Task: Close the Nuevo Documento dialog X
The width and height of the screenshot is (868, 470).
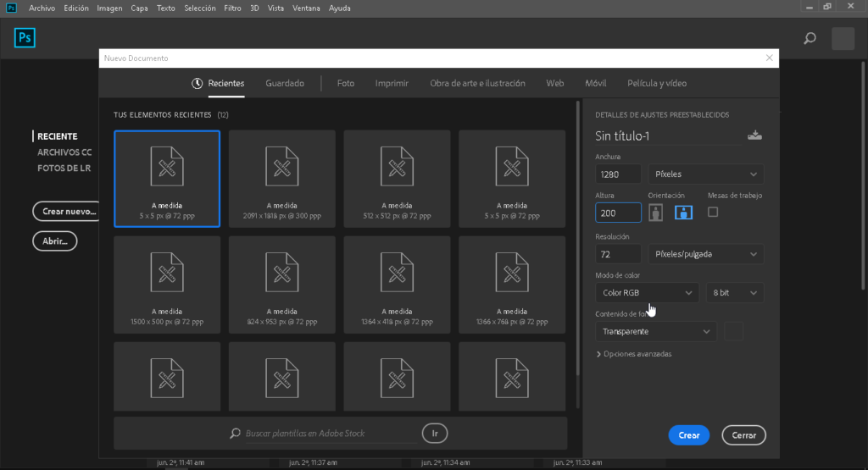Action: pos(769,58)
